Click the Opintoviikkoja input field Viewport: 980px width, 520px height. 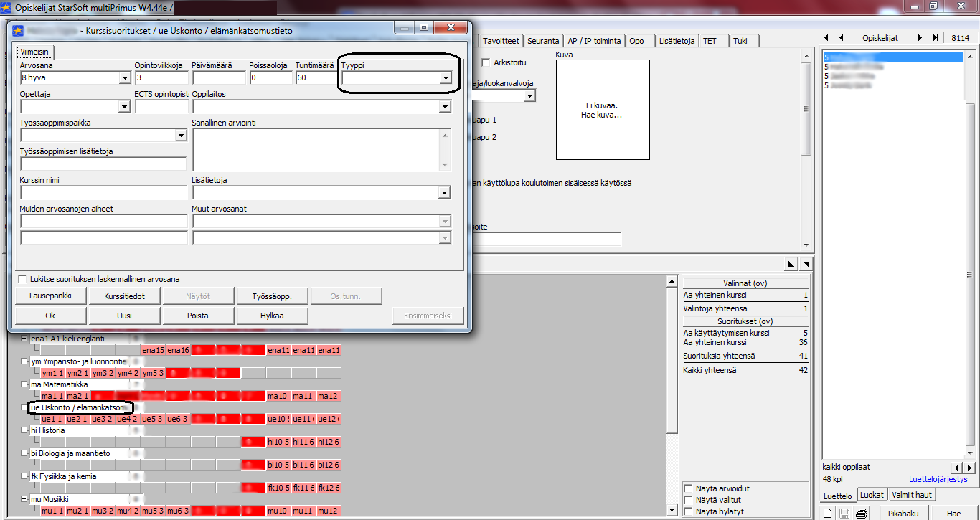[161, 77]
